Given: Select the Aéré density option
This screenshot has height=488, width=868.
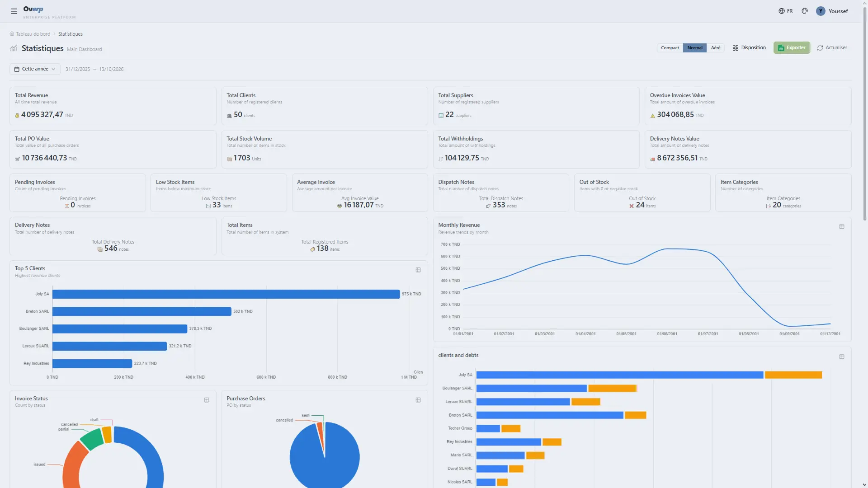Looking at the screenshot, I should (716, 48).
